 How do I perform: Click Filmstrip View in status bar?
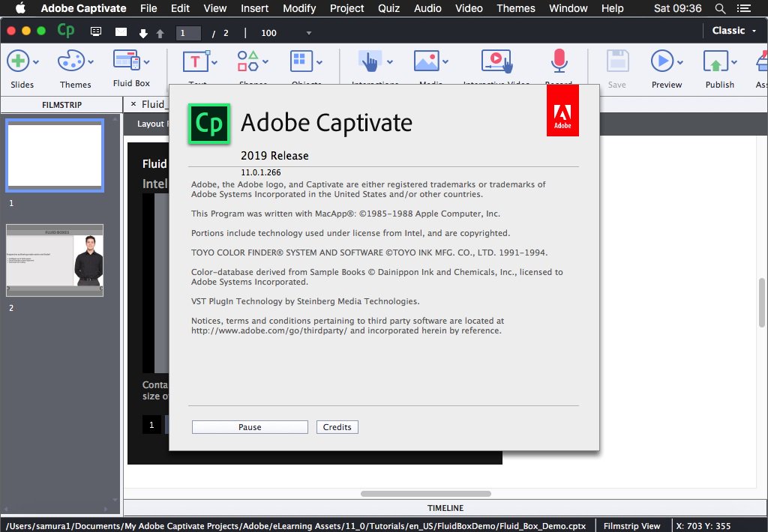[631, 526]
